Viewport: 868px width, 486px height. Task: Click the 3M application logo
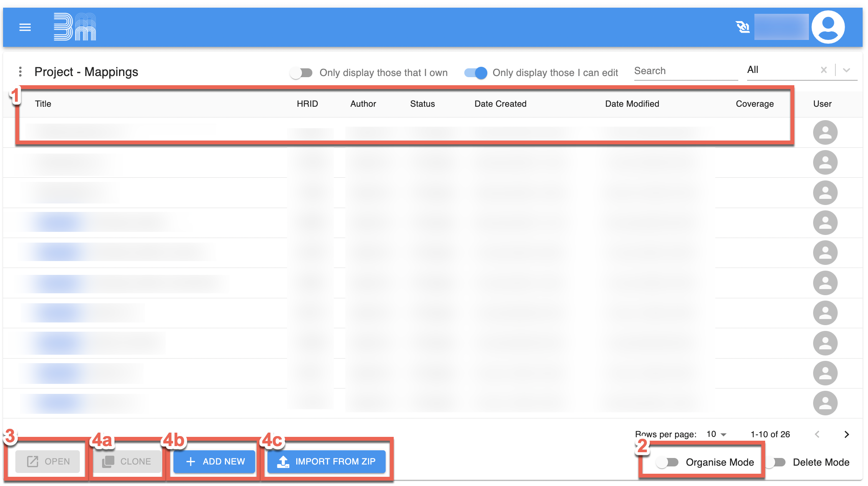pos(75,27)
